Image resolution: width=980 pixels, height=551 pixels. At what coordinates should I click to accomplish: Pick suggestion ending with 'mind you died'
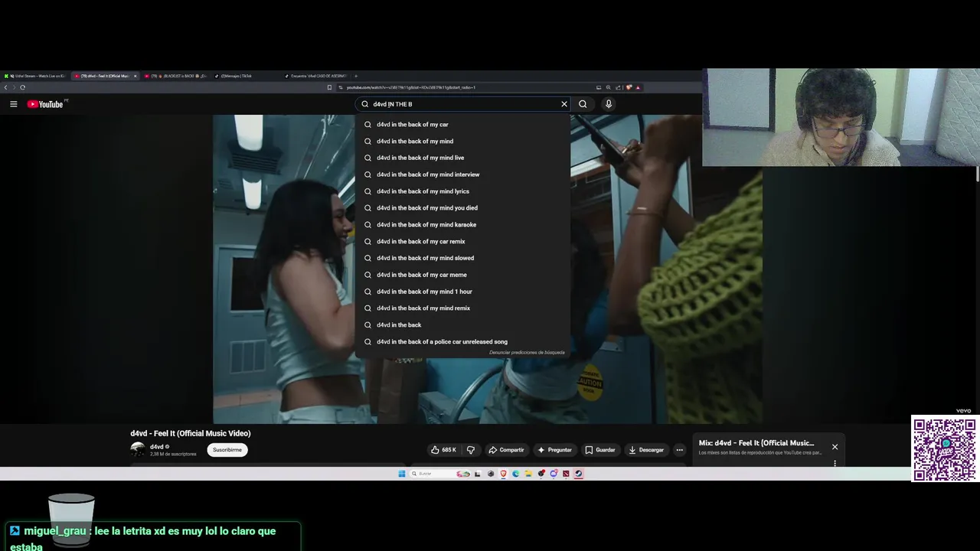(x=464, y=208)
